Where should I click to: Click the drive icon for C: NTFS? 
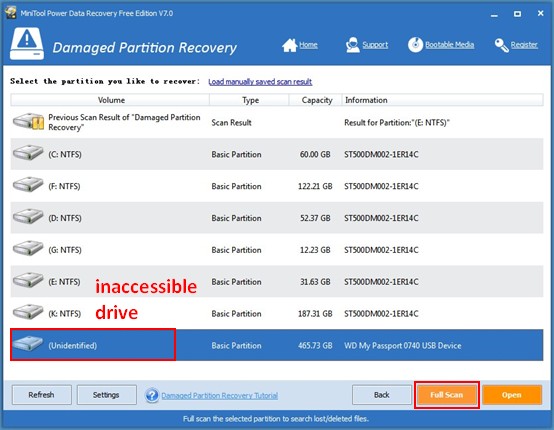tap(28, 154)
